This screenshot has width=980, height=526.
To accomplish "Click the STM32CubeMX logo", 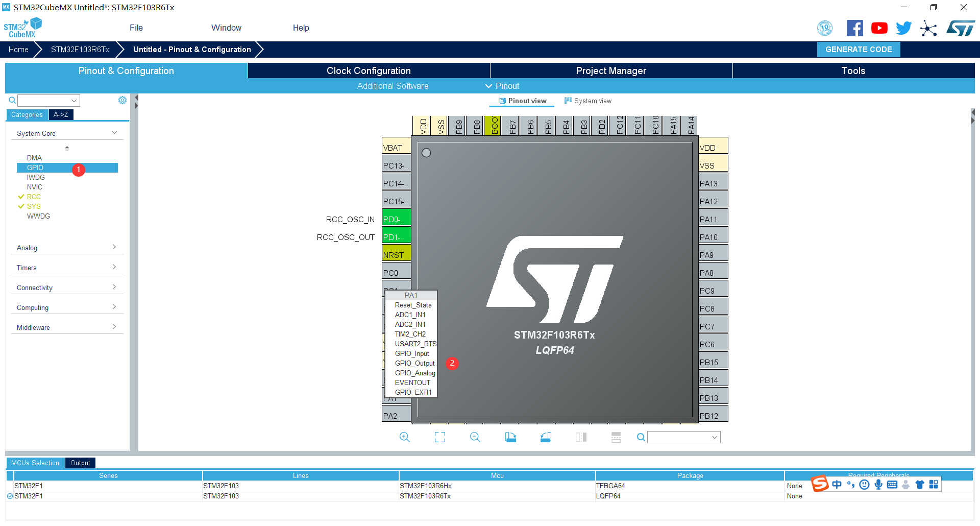I will (22, 28).
